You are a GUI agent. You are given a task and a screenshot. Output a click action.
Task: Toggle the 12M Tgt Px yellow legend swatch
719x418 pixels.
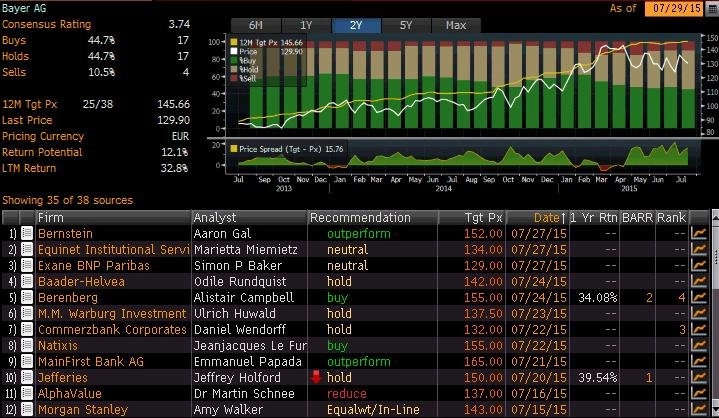[x=234, y=43]
